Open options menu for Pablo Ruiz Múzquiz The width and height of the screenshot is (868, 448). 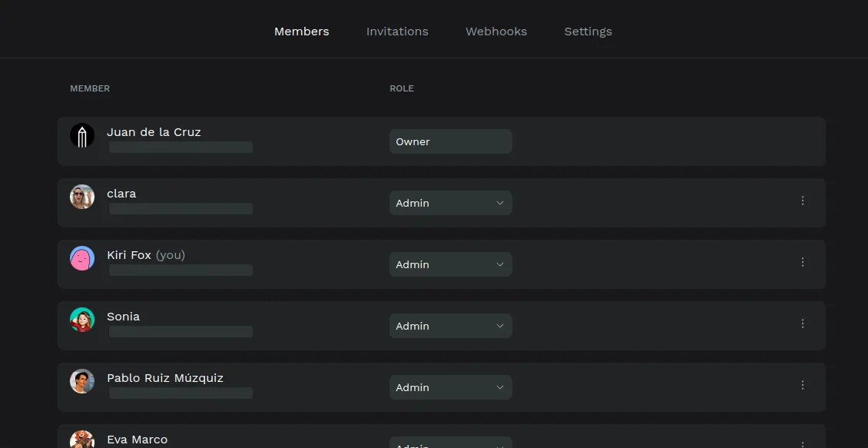803,385
